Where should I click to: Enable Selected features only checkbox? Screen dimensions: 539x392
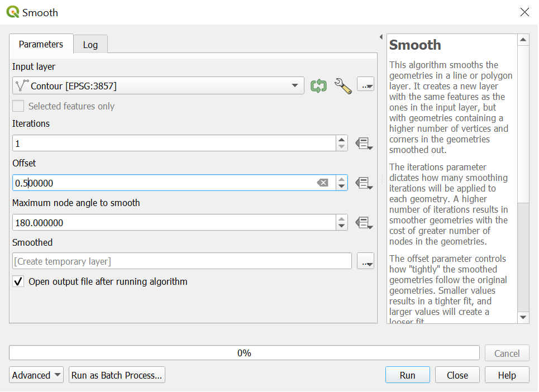pyautogui.click(x=18, y=106)
